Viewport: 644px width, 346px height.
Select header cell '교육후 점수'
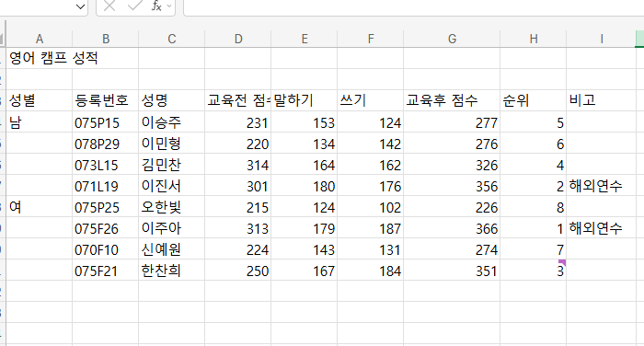click(452, 100)
